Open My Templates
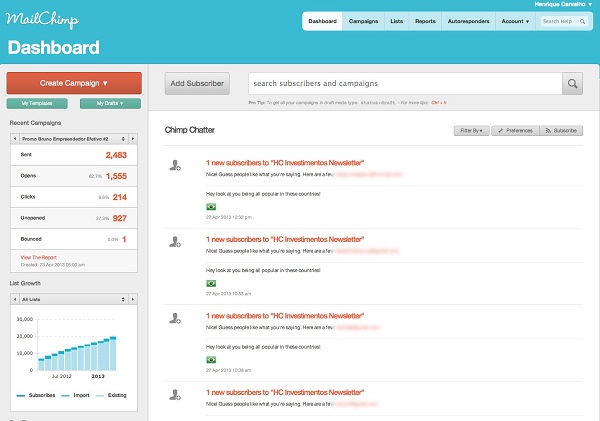Screen dimensions: 600x421 click(x=37, y=103)
